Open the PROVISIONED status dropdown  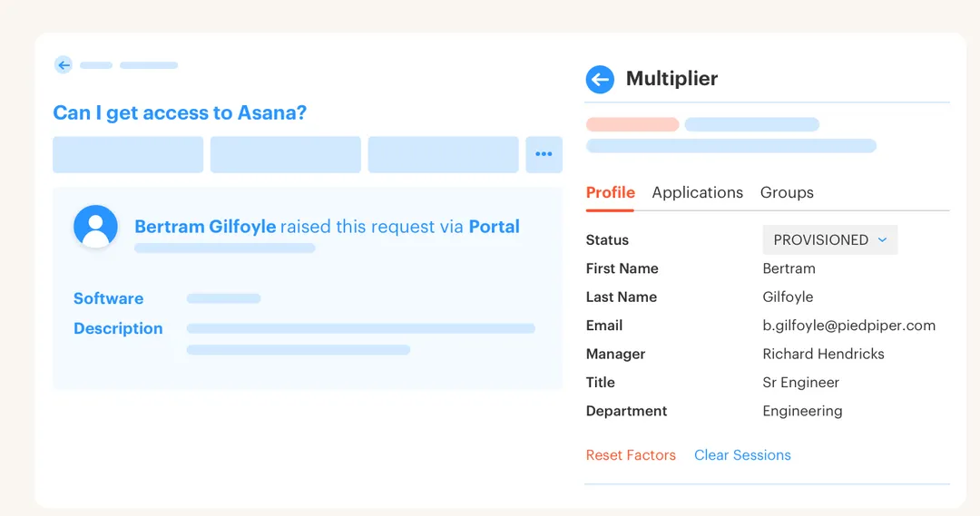830,240
